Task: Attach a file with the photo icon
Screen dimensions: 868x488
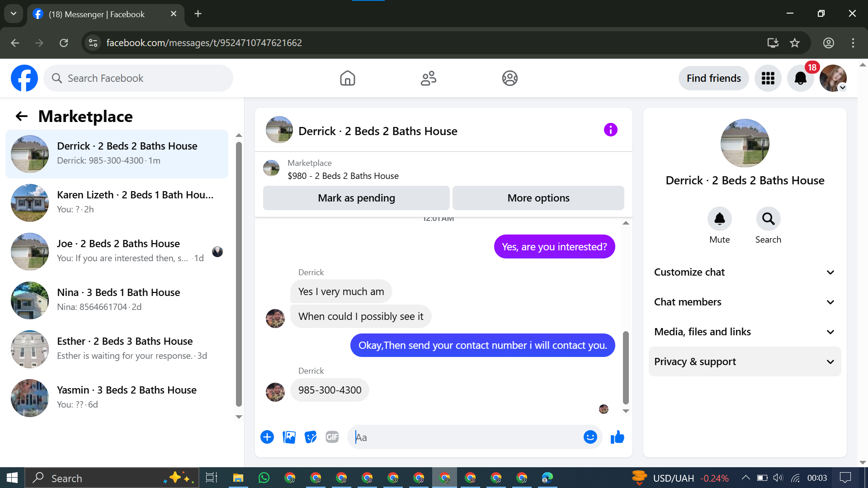Action: tap(289, 437)
